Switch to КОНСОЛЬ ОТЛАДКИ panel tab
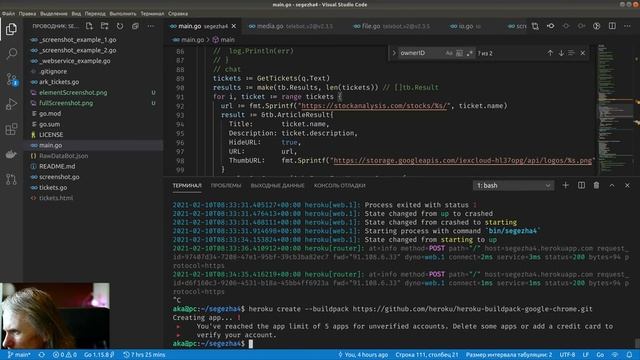Image resolution: width=640 pixels, height=360 pixels. [x=340, y=185]
